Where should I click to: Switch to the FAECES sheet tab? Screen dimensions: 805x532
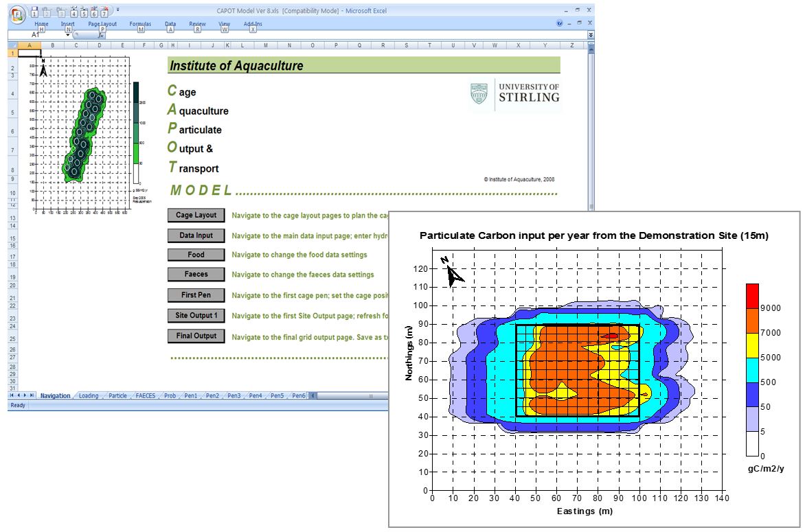click(146, 395)
